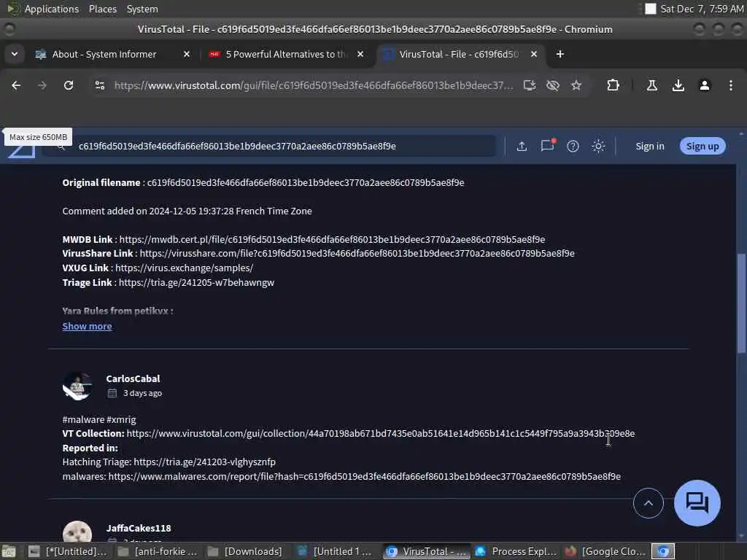747x560 pixels.
Task: Reload the VirusTotal page
Action: coord(69,85)
